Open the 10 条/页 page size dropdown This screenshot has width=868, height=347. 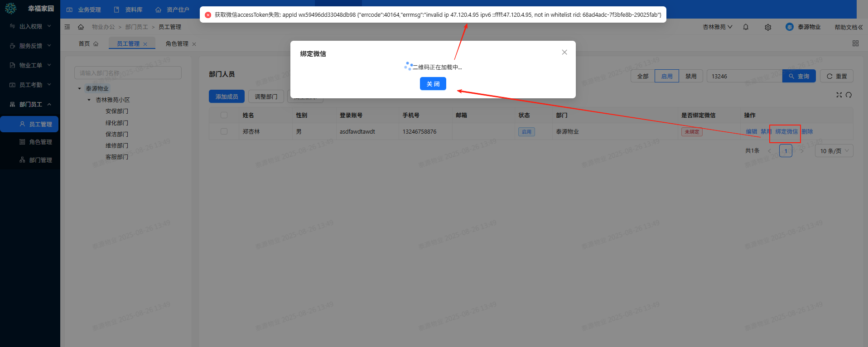(x=834, y=151)
